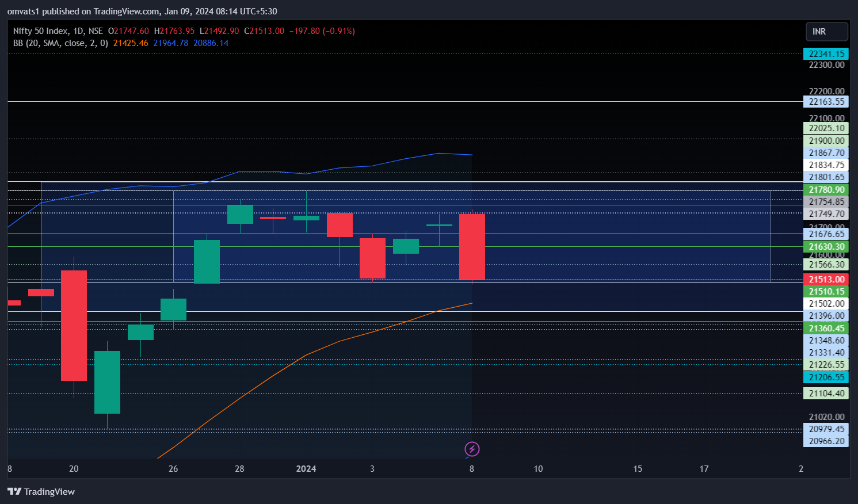Screen dimensions: 858x504
Task: Click the tall red candle above date 20
Action: point(74,326)
